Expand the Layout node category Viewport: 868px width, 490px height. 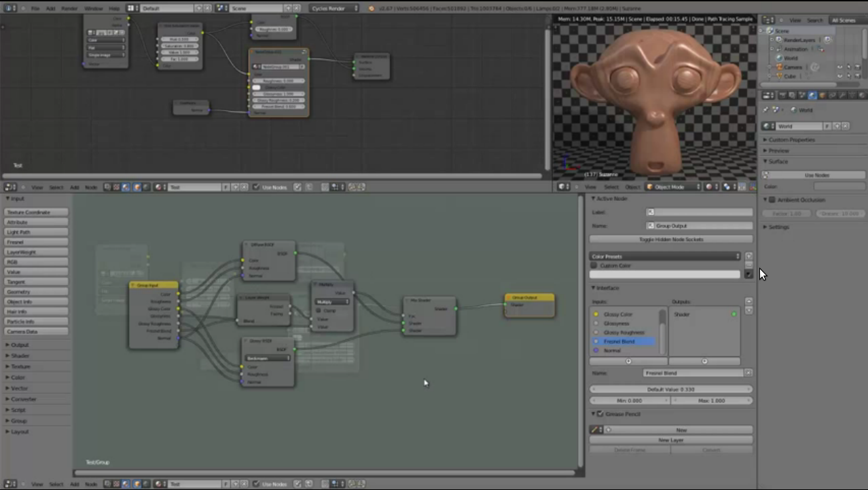[x=19, y=432]
